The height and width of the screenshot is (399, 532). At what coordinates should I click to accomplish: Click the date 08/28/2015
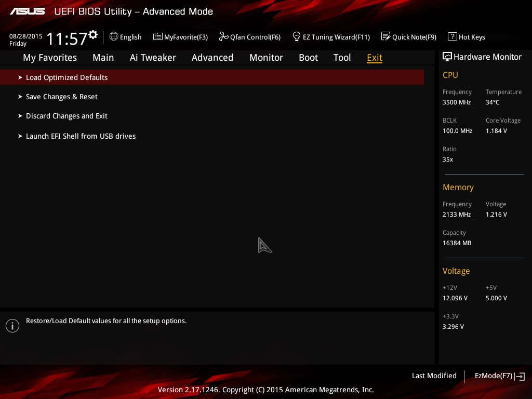pyautogui.click(x=26, y=36)
